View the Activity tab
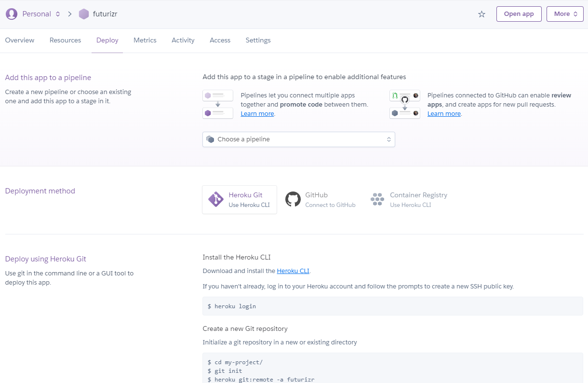The image size is (588, 383). click(183, 41)
